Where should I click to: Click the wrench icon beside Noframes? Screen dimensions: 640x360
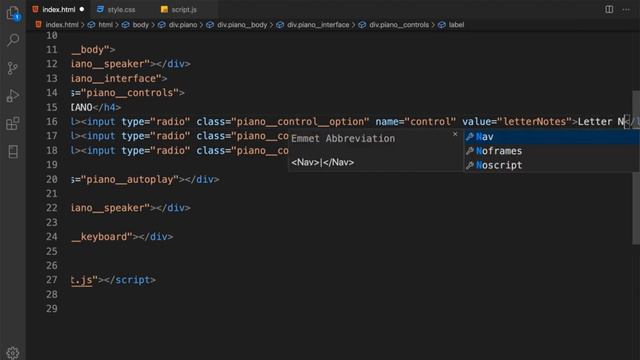coord(469,151)
